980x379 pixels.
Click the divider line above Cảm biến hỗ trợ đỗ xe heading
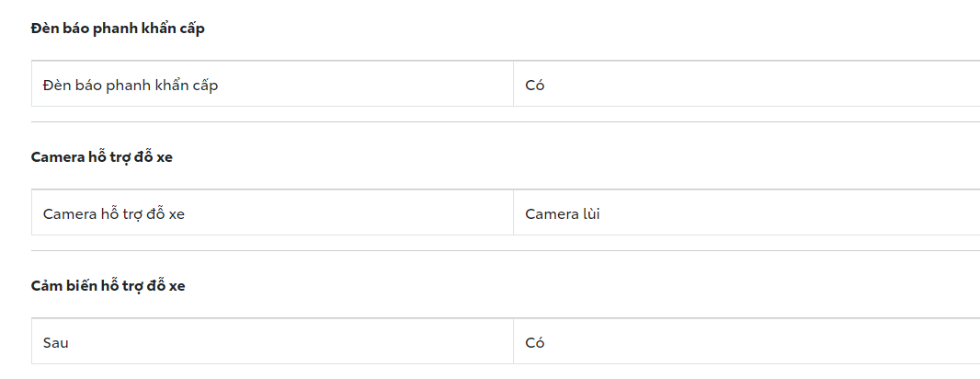tap(505, 250)
